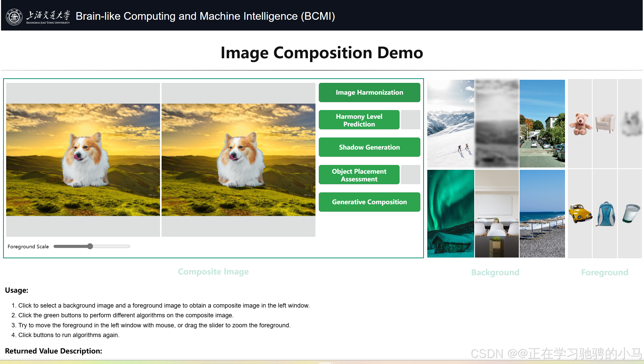
Task: Start Generative Composition
Action: click(369, 202)
